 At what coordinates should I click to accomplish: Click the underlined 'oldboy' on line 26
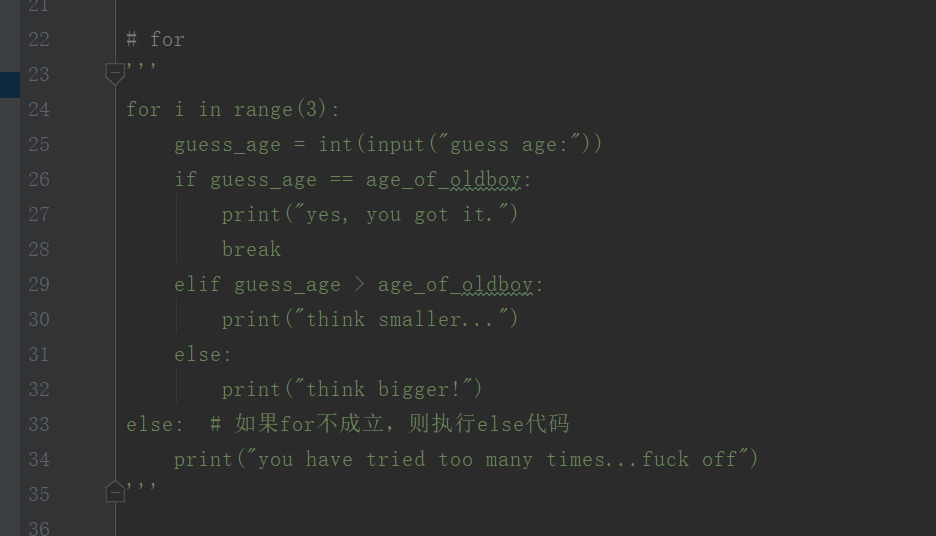pyautogui.click(x=485, y=180)
